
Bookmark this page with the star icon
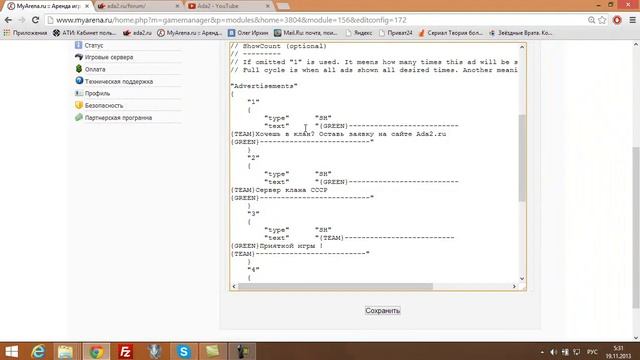[602, 20]
